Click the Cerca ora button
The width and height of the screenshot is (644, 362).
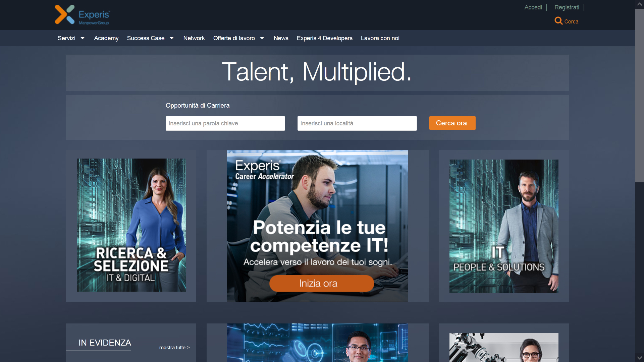click(452, 123)
